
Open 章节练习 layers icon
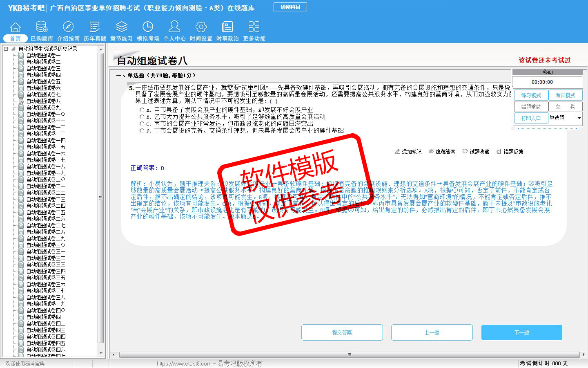coord(121,27)
